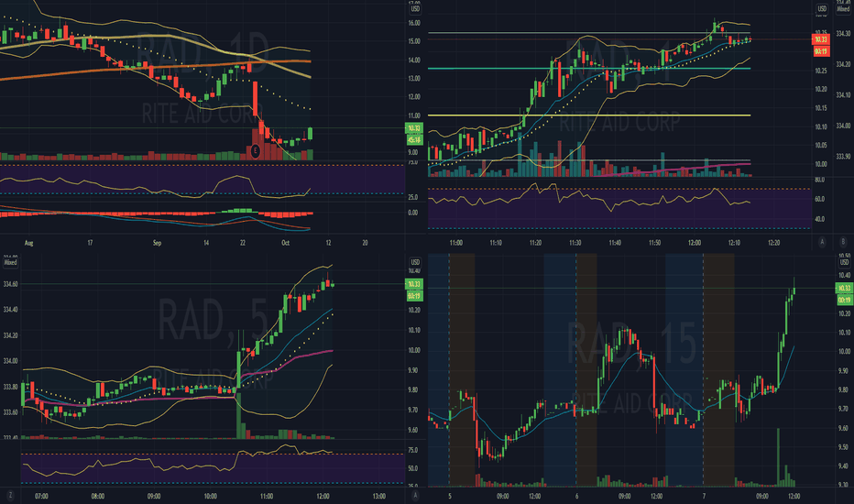
Task: Click the 45:16 countdown label on daily chart
Action: [x=414, y=140]
